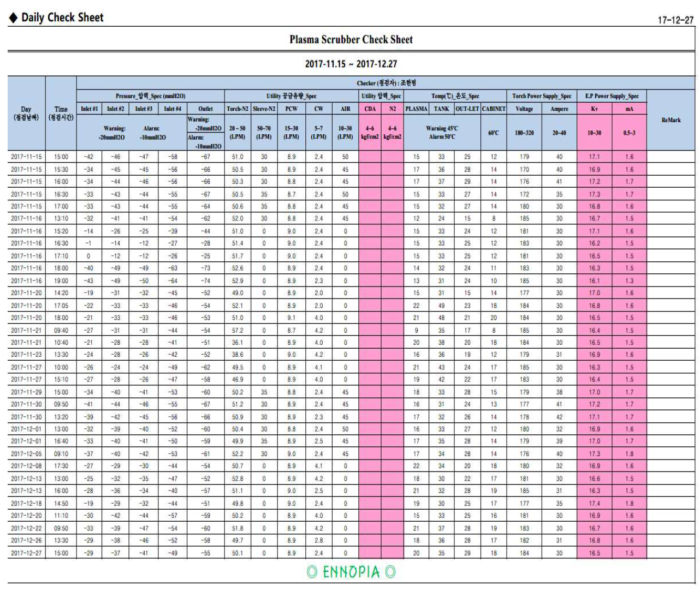
Task: Click the date range 2017-11.15 ~ 2017-12.27
Action: tap(351, 64)
